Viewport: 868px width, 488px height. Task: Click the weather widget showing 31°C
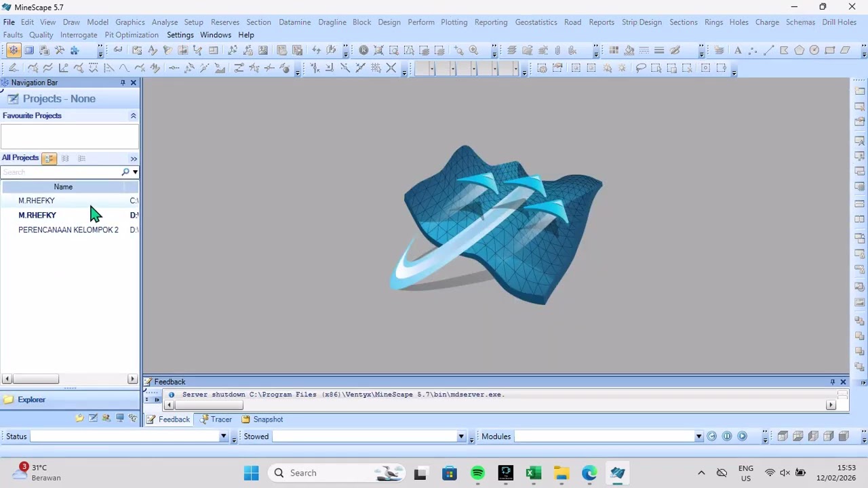(37, 472)
